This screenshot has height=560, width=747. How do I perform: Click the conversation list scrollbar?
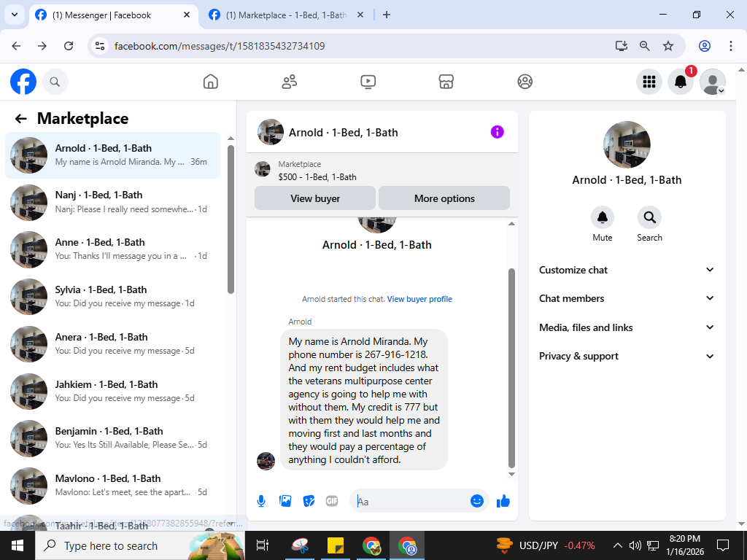tap(231, 219)
